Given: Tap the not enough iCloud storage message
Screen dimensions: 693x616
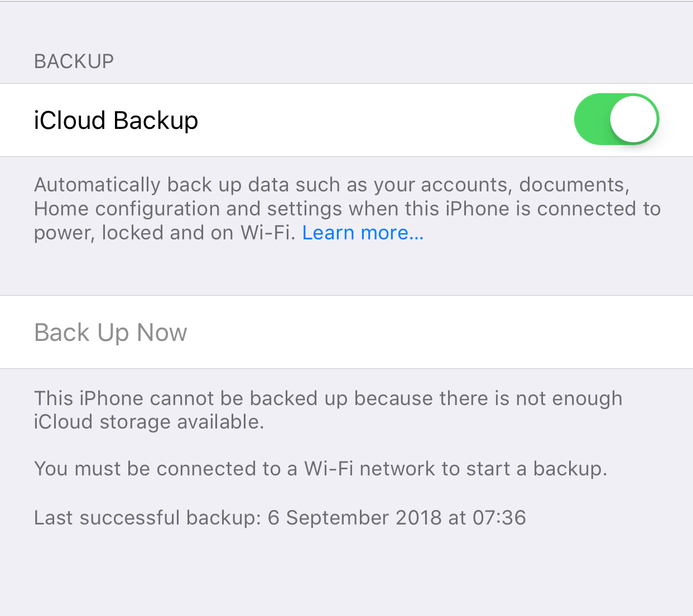Looking at the screenshot, I should click(x=328, y=410).
